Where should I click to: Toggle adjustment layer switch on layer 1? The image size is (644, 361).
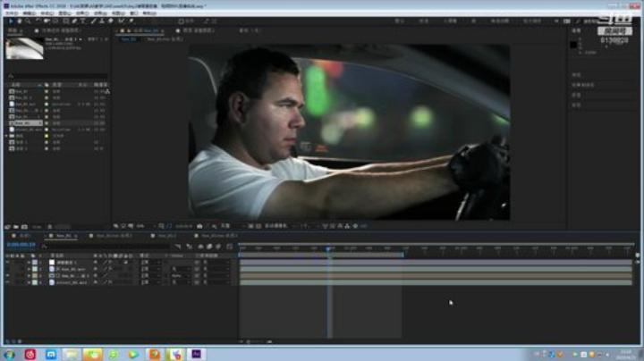pos(126,262)
